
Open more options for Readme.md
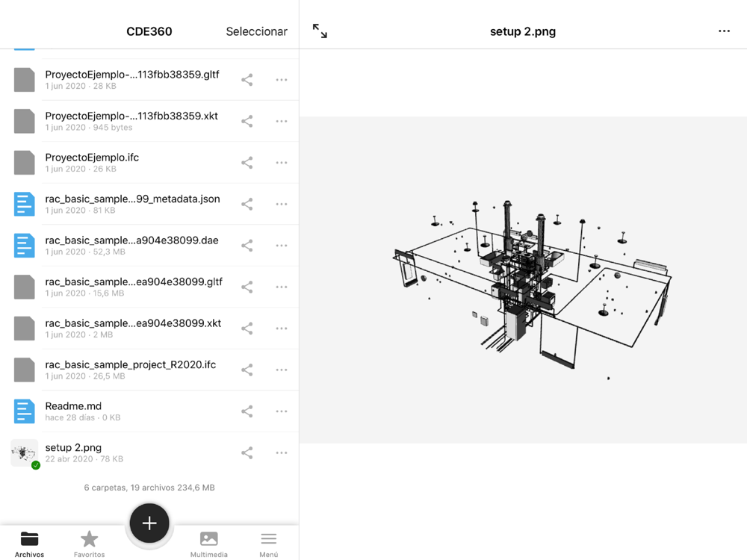click(282, 411)
